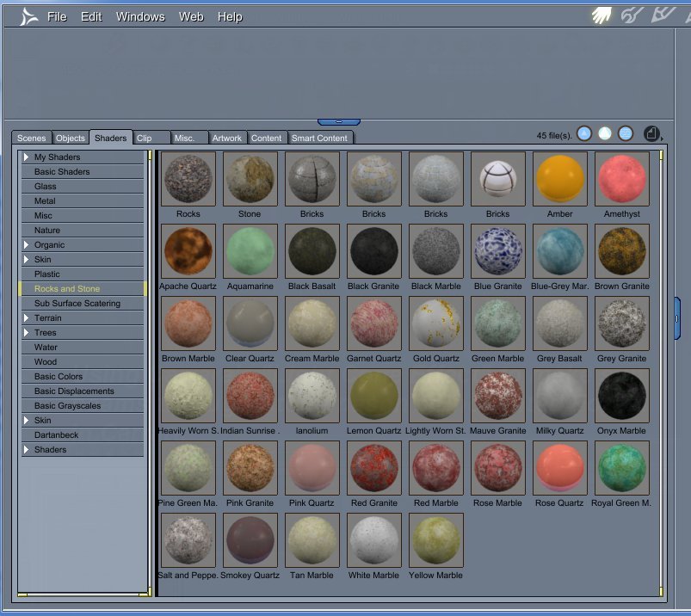
Task: Select the Aquamarine shader thumbnail
Action: tap(250, 251)
